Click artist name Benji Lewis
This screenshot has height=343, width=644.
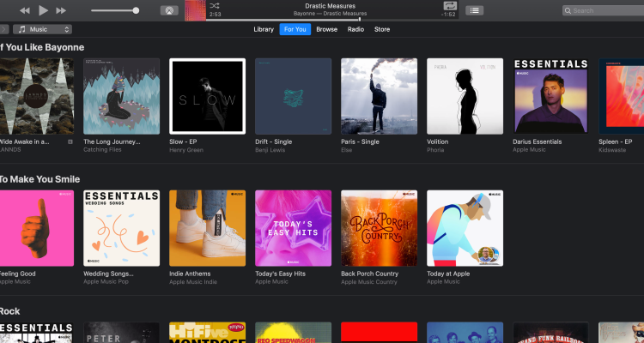click(270, 150)
